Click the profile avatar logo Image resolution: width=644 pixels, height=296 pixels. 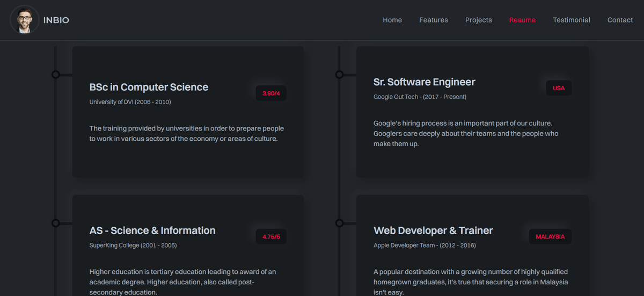24,20
